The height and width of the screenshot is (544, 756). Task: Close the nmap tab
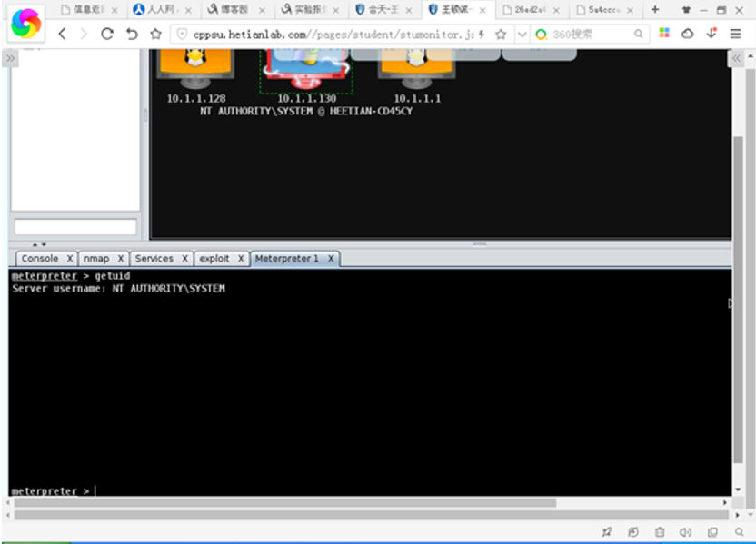[x=121, y=259]
